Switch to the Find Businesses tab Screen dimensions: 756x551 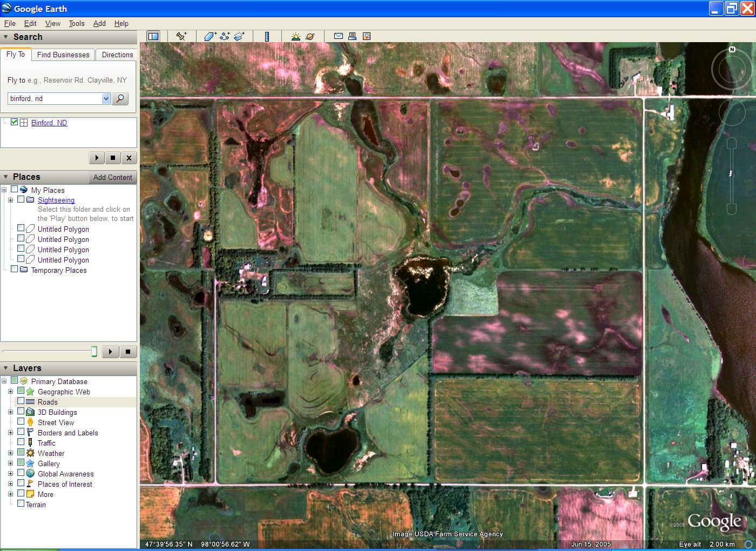pyautogui.click(x=63, y=55)
